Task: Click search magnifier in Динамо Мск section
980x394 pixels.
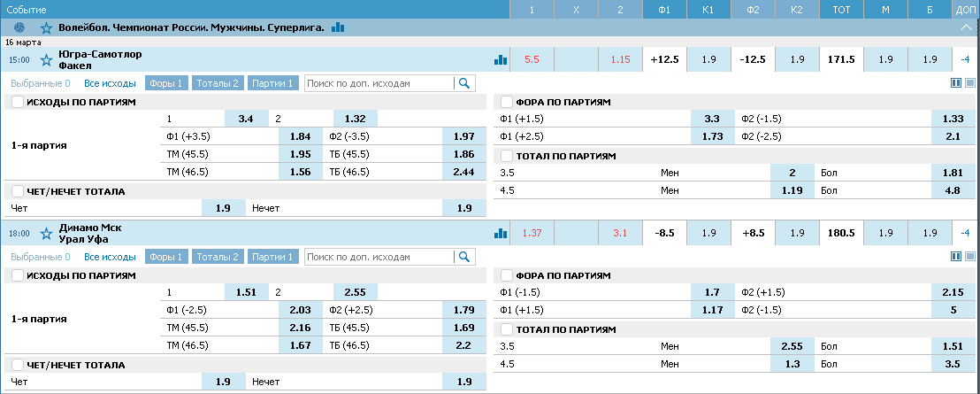Action: click(464, 257)
